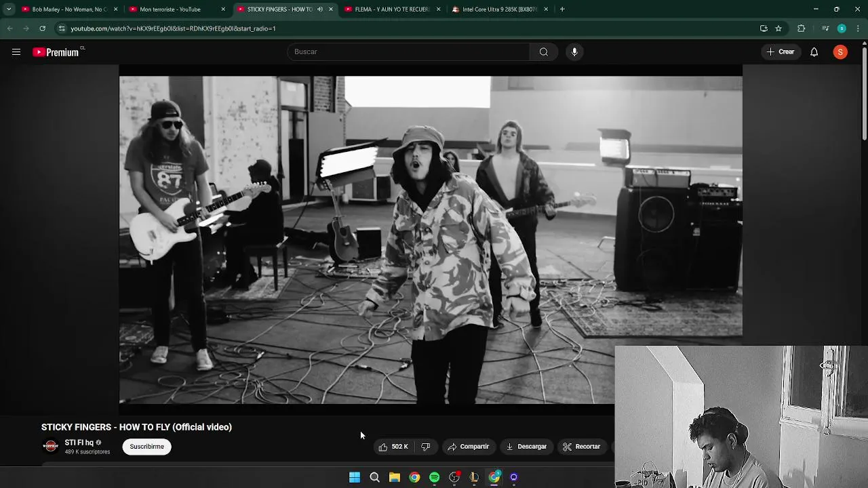Go forward in browser history

click(x=26, y=28)
